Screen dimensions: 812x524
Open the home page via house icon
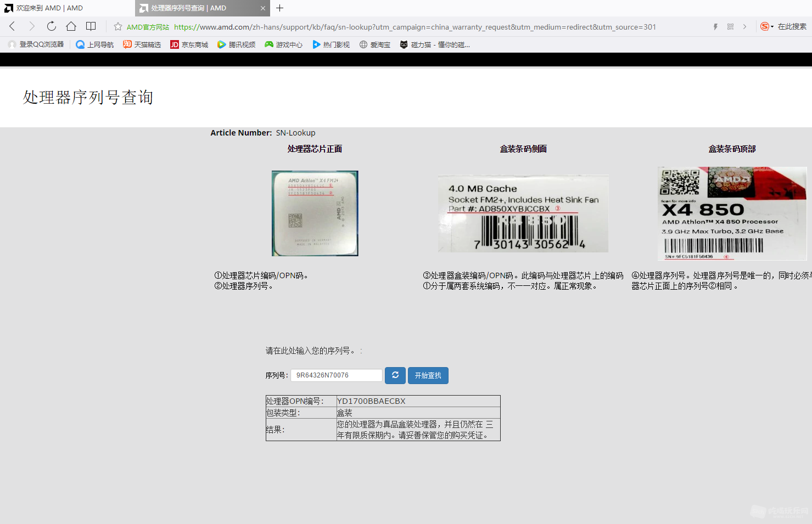point(71,26)
